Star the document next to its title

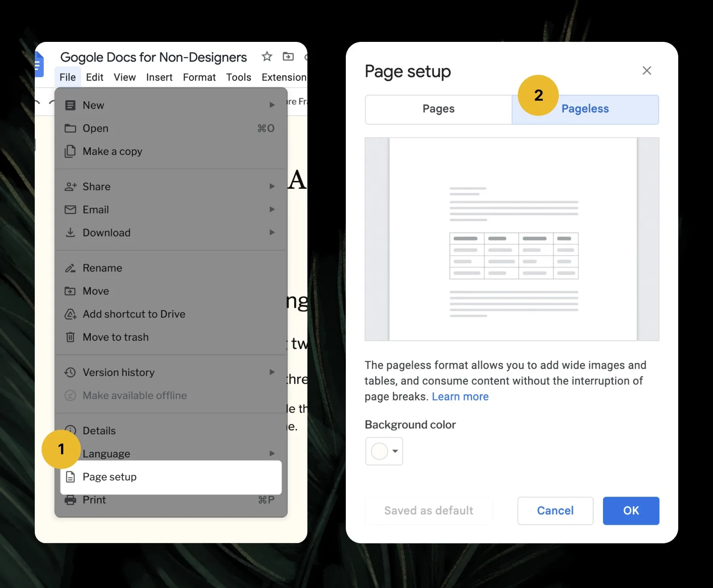[266, 57]
